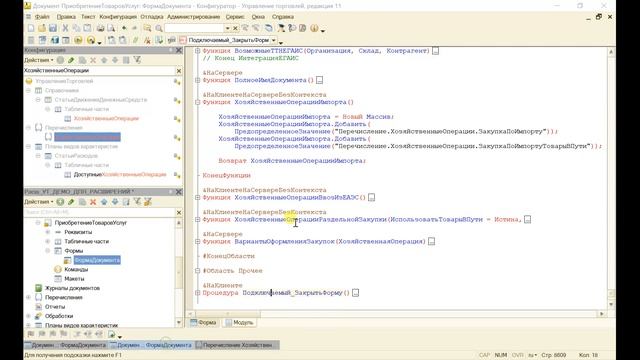
Task: Switch to the Модуль tab
Action: [x=240, y=322]
